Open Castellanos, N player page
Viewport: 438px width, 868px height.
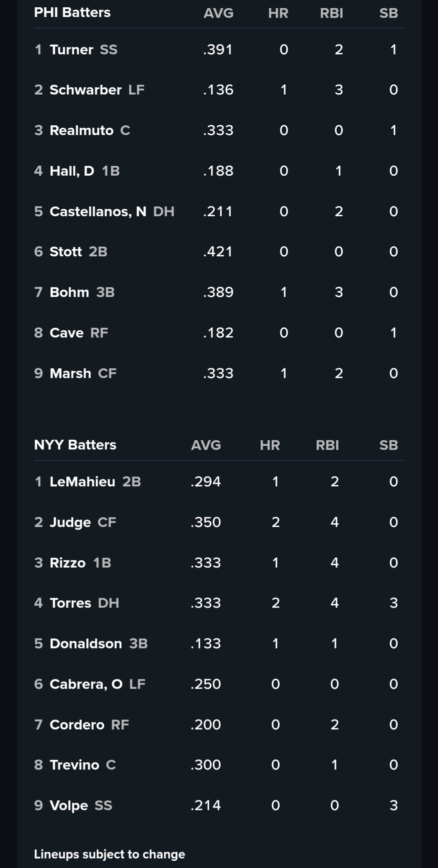click(x=97, y=211)
